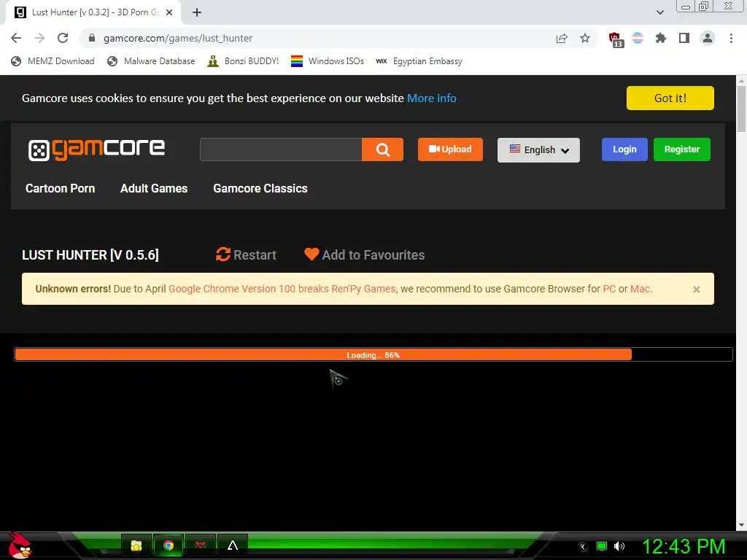Click the green Register button
This screenshot has width=747, height=560.
click(682, 149)
